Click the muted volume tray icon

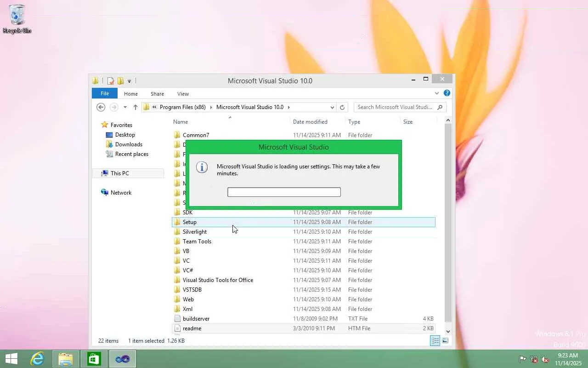tap(545, 359)
